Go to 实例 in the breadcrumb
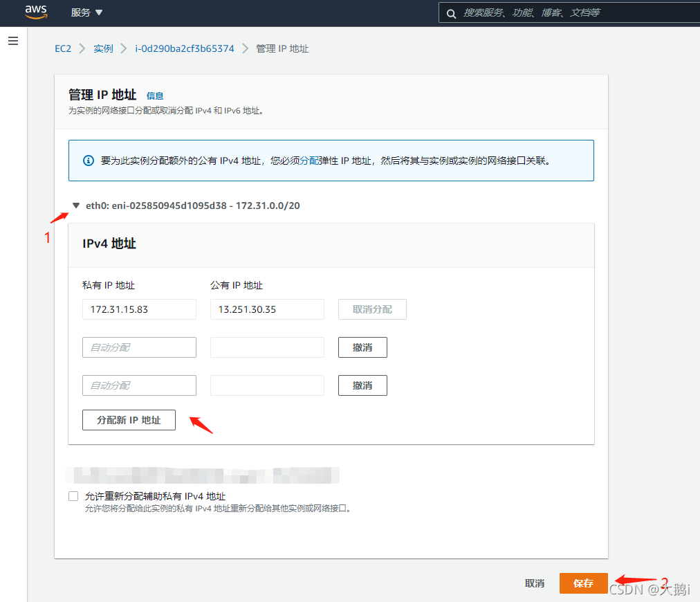 (103, 48)
